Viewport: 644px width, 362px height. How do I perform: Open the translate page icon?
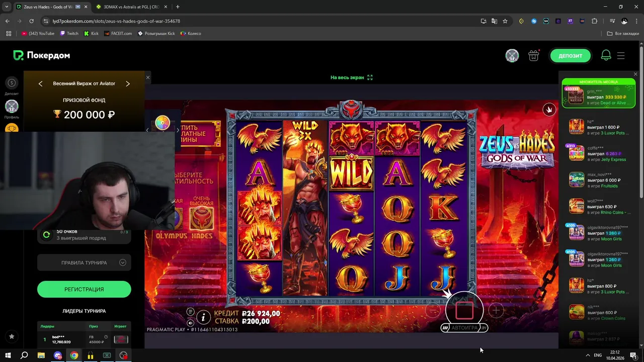click(494, 21)
